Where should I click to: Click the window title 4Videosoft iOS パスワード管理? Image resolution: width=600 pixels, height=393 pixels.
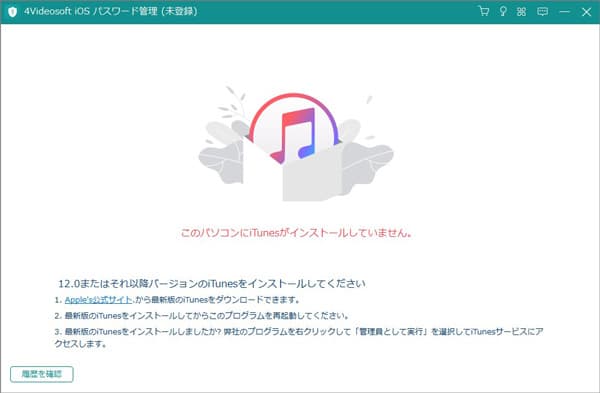click(x=110, y=11)
